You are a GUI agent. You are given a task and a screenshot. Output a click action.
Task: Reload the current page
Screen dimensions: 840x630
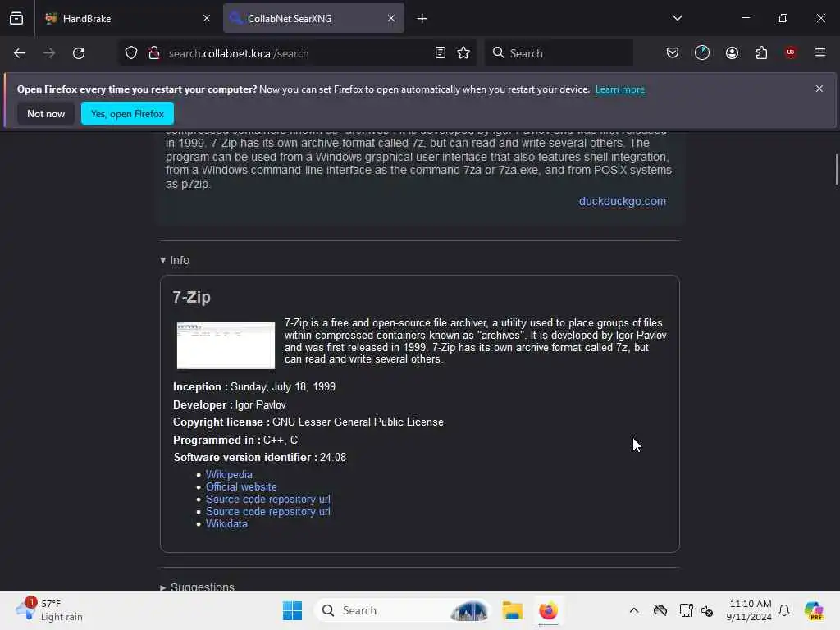pos(79,53)
